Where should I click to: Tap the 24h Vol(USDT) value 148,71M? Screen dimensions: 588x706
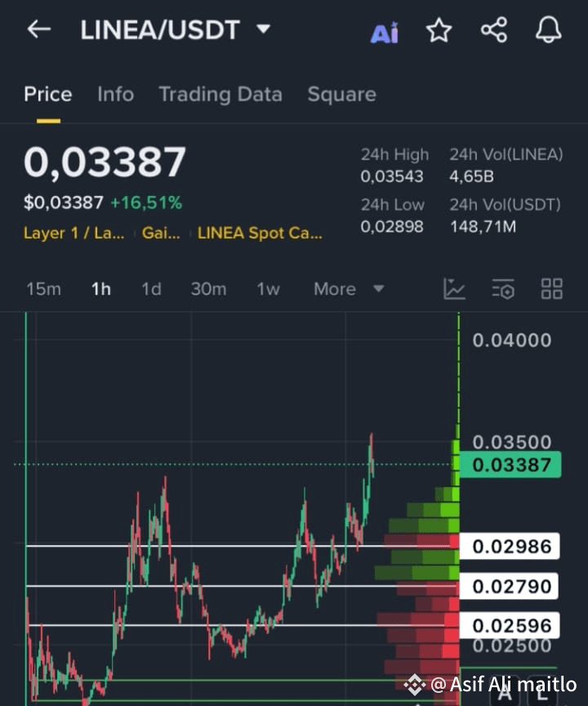point(483,226)
